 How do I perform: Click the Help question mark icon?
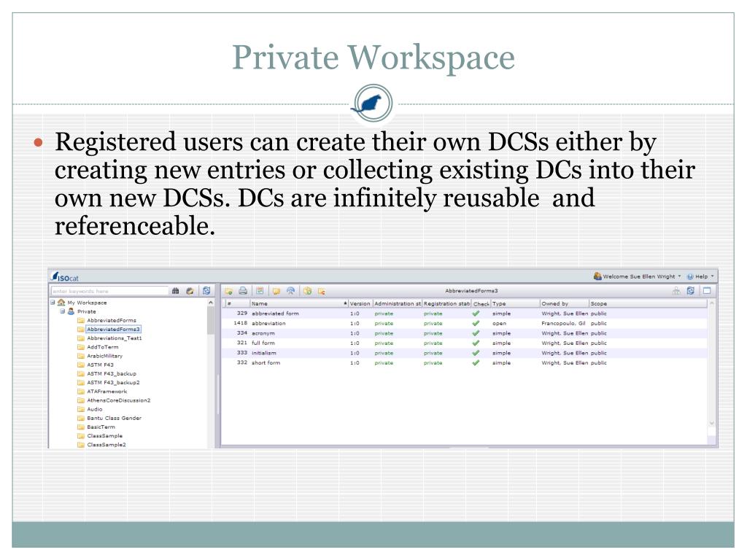690,276
